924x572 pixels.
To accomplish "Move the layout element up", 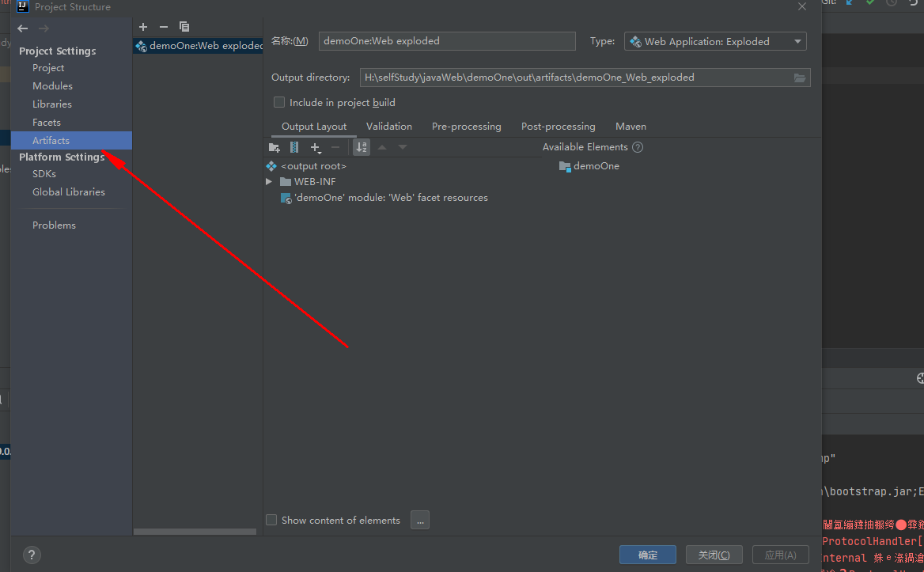I will 382,147.
